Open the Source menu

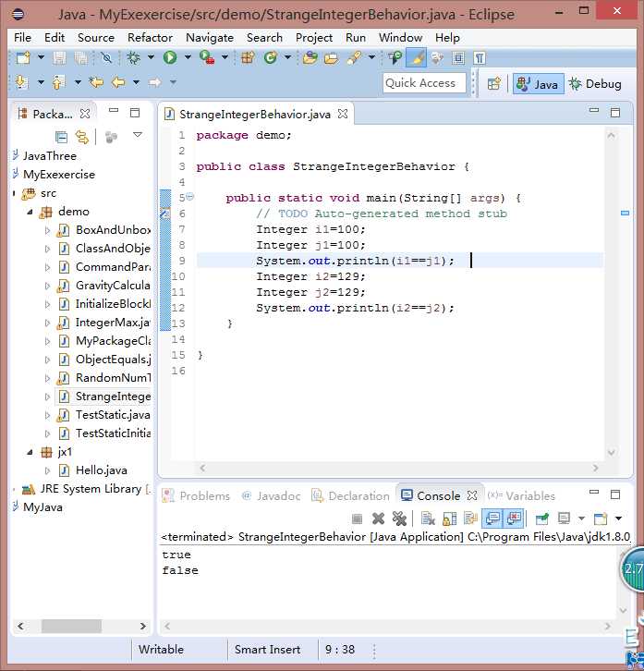pyautogui.click(x=96, y=38)
